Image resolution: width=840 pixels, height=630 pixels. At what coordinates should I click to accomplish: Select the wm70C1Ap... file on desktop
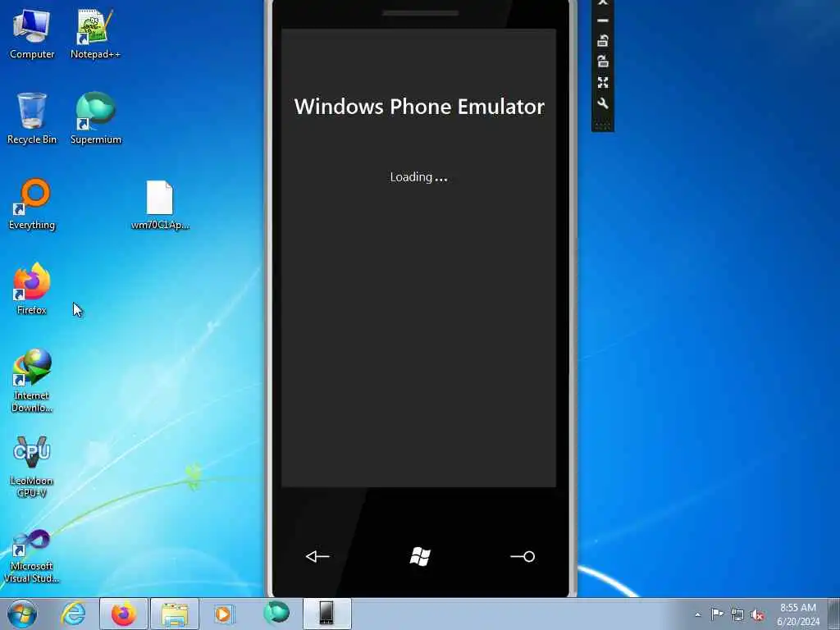pyautogui.click(x=160, y=206)
